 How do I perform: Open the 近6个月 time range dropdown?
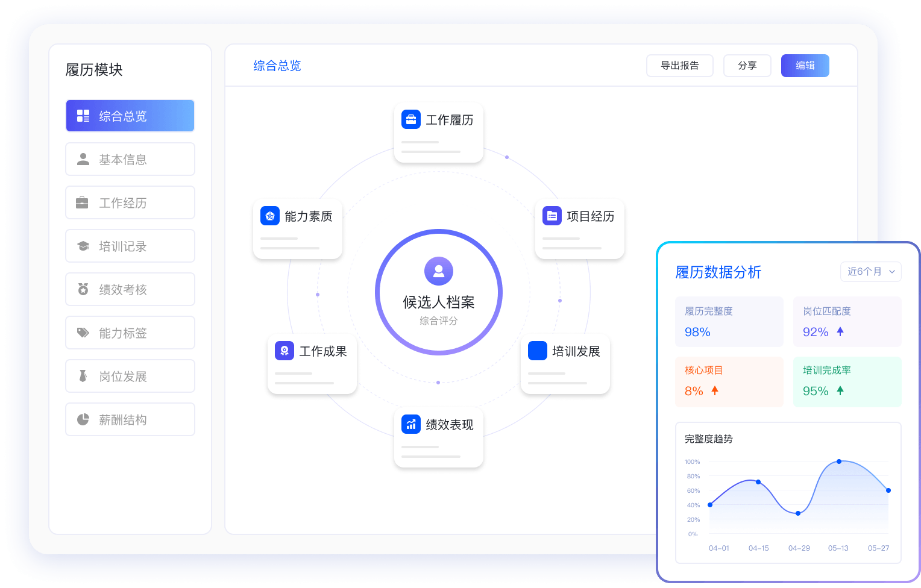click(x=871, y=272)
